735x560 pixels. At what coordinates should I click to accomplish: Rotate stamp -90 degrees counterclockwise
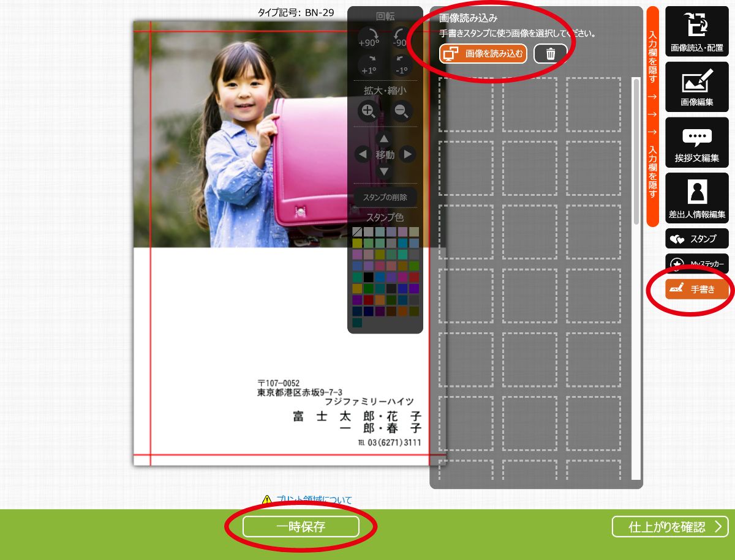(x=401, y=37)
